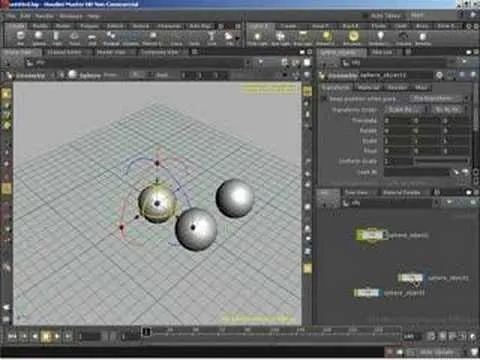
Task: Select the Tube shelf tool
Action: click(x=57, y=38)
